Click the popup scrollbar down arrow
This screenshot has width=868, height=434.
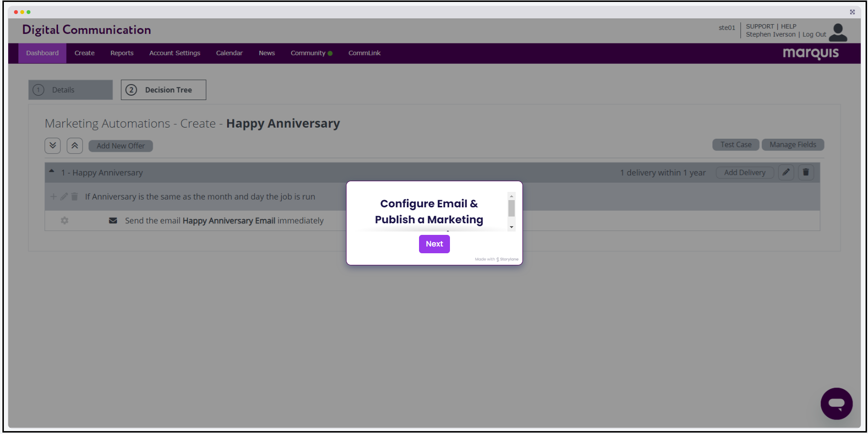[x=511, y=227]
